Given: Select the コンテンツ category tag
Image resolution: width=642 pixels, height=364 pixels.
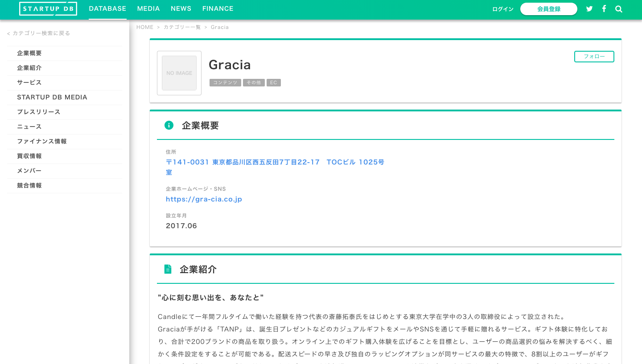Looking at the screenshot, I should click(225, 82).
